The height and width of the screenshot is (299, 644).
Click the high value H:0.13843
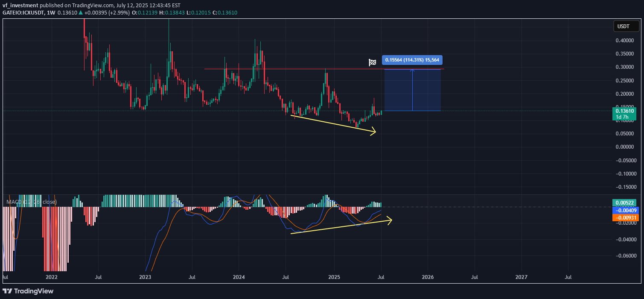[171, 12]
